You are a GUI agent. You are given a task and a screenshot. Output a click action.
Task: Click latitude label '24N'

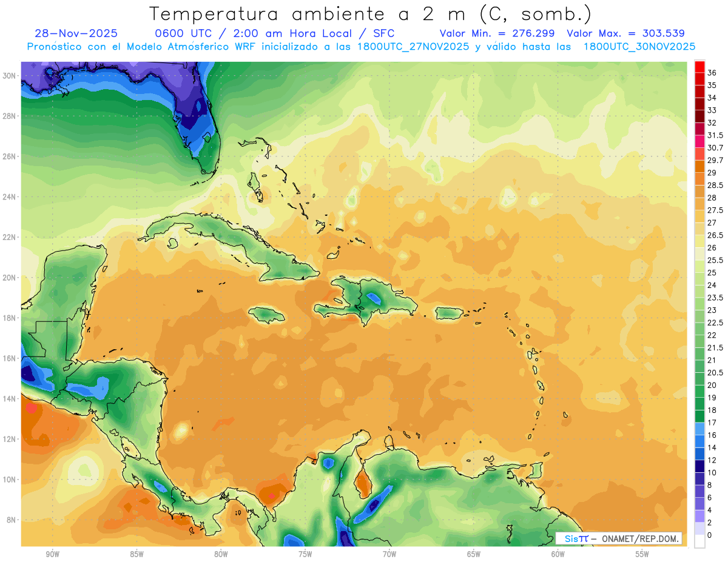(9, 197)
